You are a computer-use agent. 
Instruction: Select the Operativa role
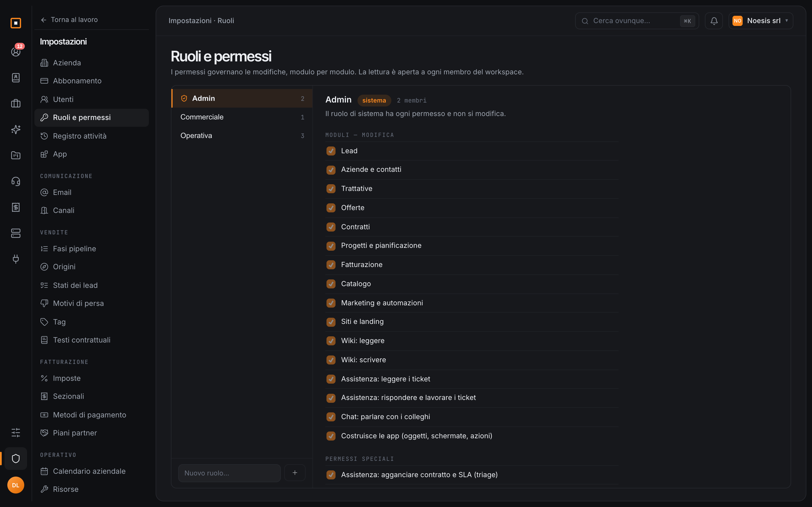[242, 135]
